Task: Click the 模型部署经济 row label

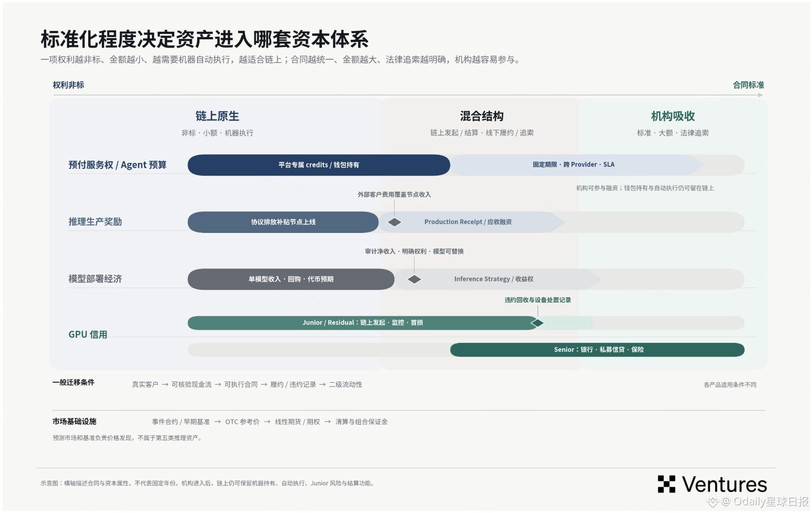Action: click(95, 279)
